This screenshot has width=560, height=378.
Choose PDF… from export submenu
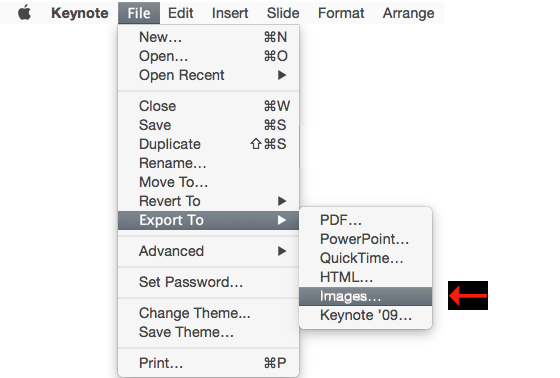tap(365, 220)
